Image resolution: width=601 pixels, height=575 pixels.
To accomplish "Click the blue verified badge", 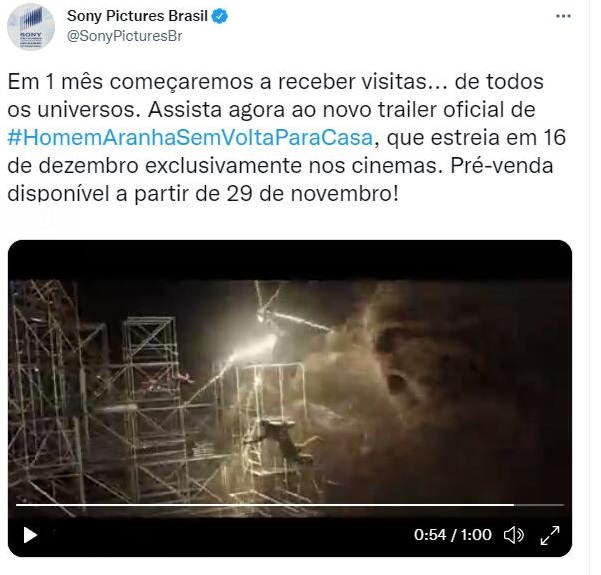I will pyautogui.click(x=220, y=16).
